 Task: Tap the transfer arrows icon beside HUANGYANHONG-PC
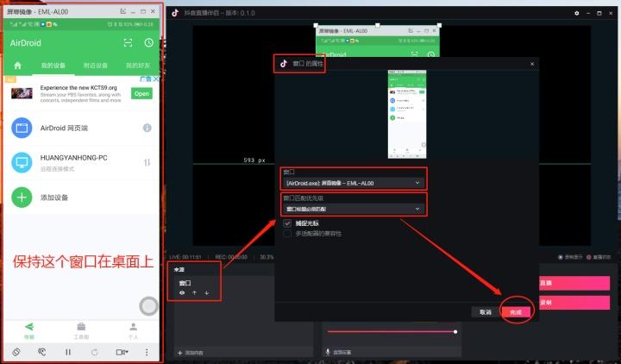[x=147, y=162]
